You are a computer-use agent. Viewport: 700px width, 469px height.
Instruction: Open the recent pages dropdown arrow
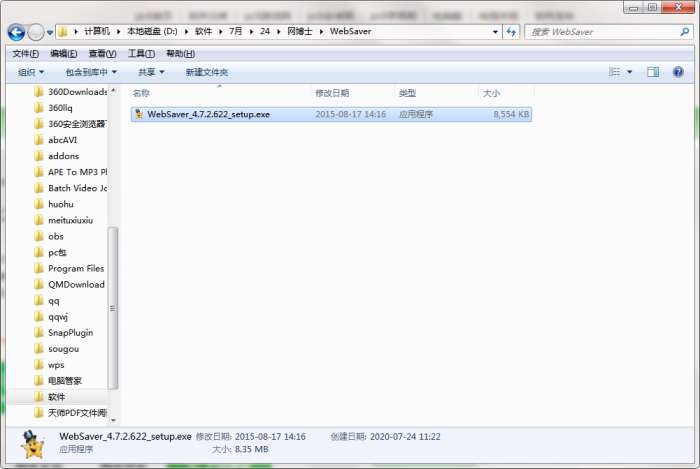coord(50,32)
